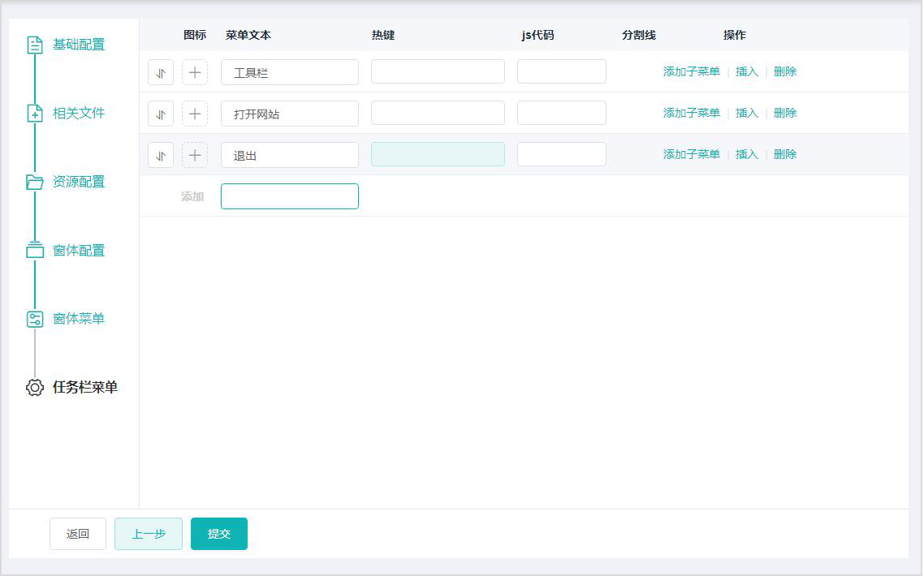Focus the 热键 field of the 退出 row

coord(438,154)
